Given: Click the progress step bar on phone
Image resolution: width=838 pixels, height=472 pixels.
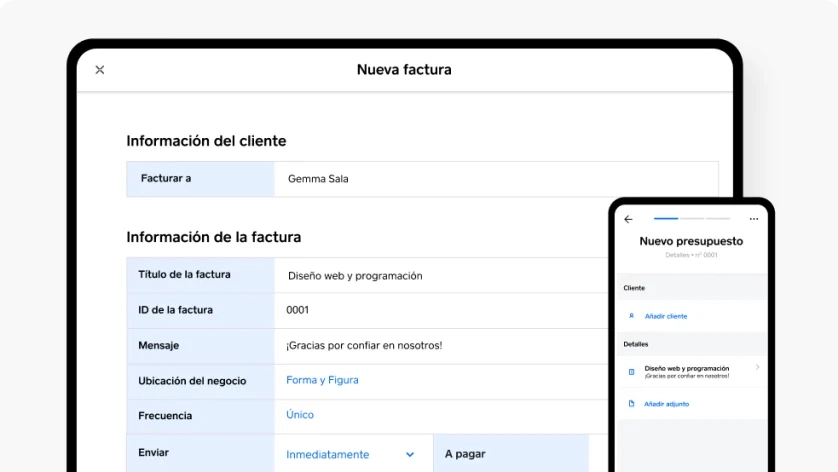Looking at the screenshot, I should [692, 219].
